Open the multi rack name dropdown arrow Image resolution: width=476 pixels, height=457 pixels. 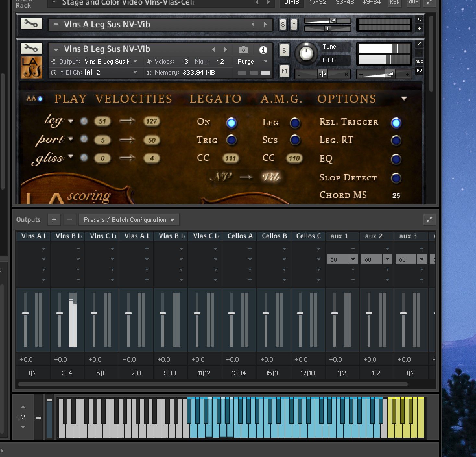tap(54, 3)
